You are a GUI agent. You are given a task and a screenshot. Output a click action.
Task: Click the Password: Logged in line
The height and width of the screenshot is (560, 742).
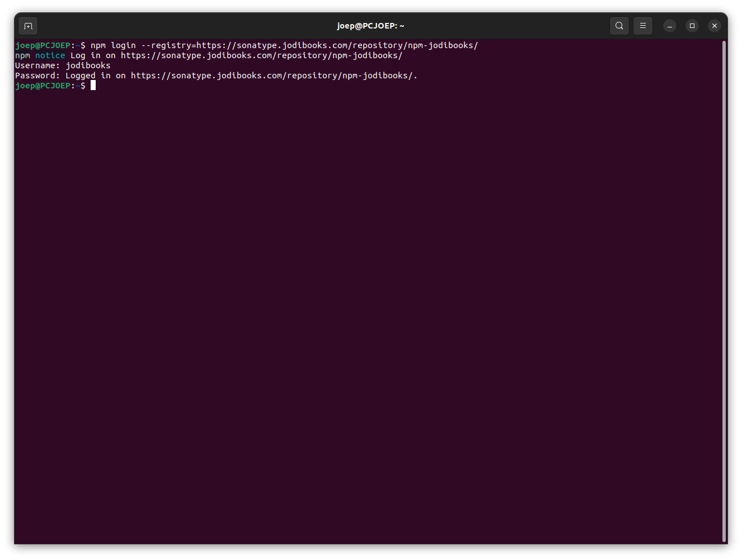pyautogui.click(x=216, y=76)
